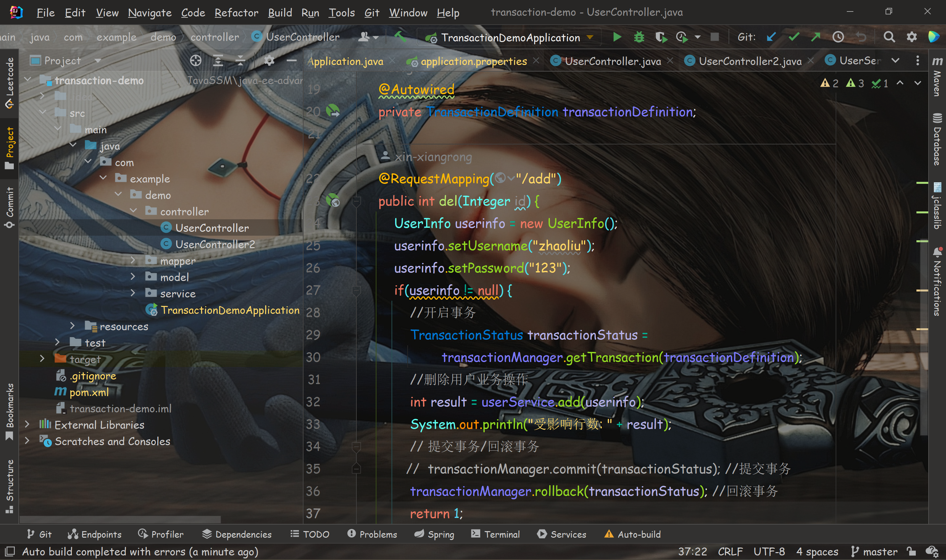Open the Spring tool window
The height and width of the screenshot is (560, 946).
(x=434, y=534)
